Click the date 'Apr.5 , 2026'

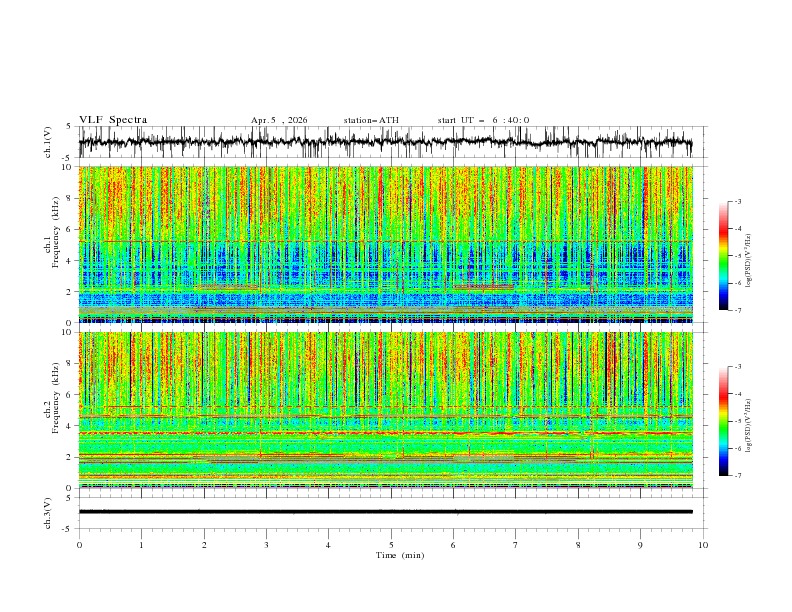coord(279,120)
